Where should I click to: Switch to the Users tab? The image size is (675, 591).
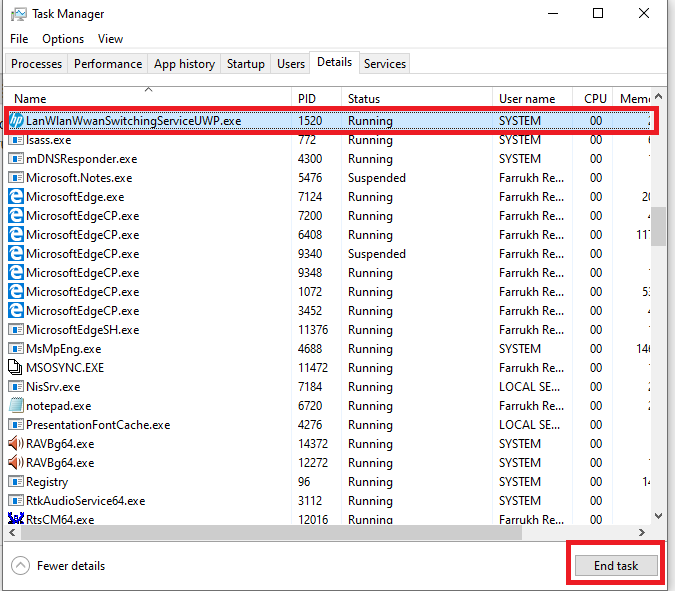click(x=291, y=64)
